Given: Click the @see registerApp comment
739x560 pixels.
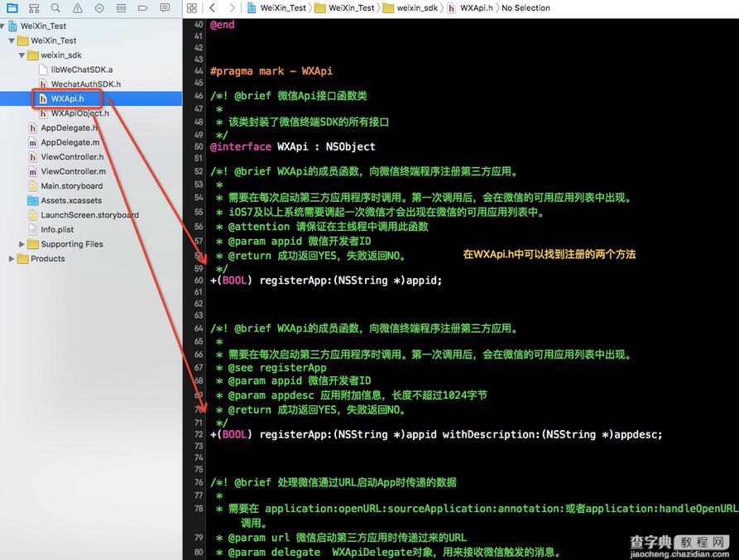Looking at the screenshot, I should click(277, 368).
